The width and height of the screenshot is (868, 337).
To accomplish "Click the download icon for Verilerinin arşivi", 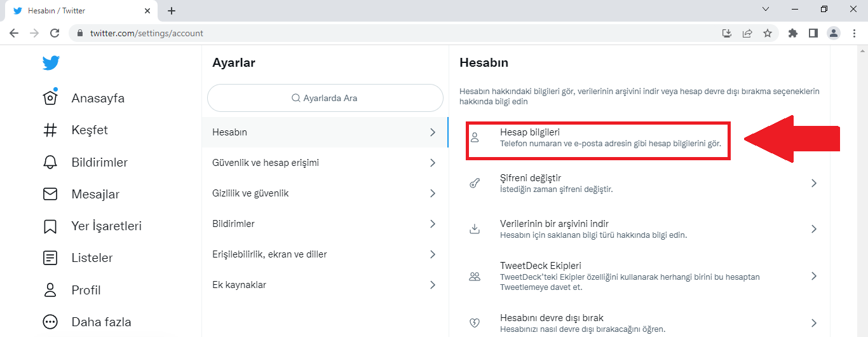I will [475, 229].
